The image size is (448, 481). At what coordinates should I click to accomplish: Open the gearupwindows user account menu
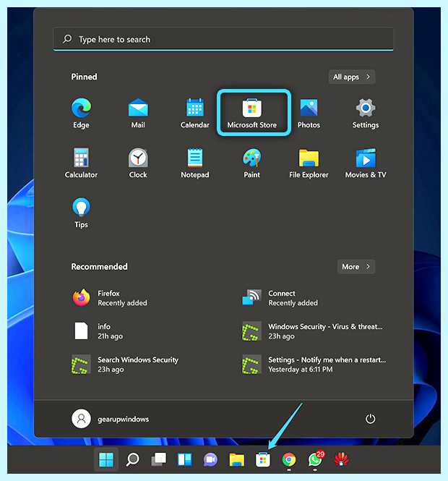point(111,419)
